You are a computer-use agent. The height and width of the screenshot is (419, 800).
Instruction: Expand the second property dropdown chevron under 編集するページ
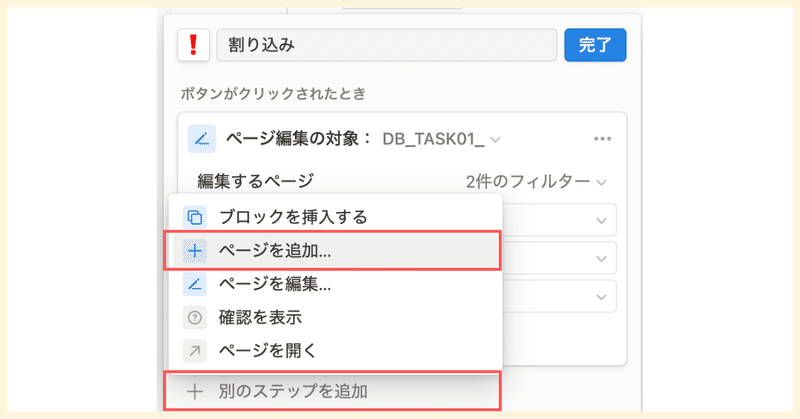601,259
